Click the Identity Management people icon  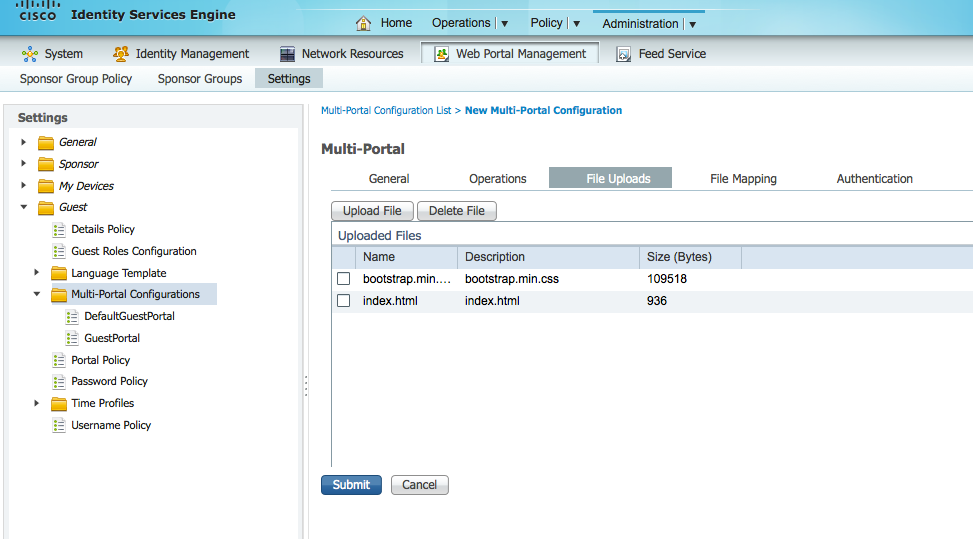click(x=120, y=54)
